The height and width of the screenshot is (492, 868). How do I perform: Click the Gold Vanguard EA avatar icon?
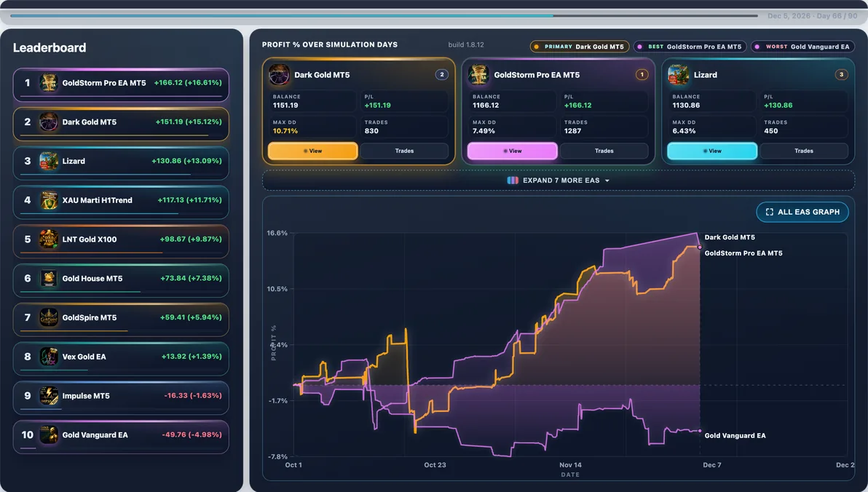pos(49,435)
